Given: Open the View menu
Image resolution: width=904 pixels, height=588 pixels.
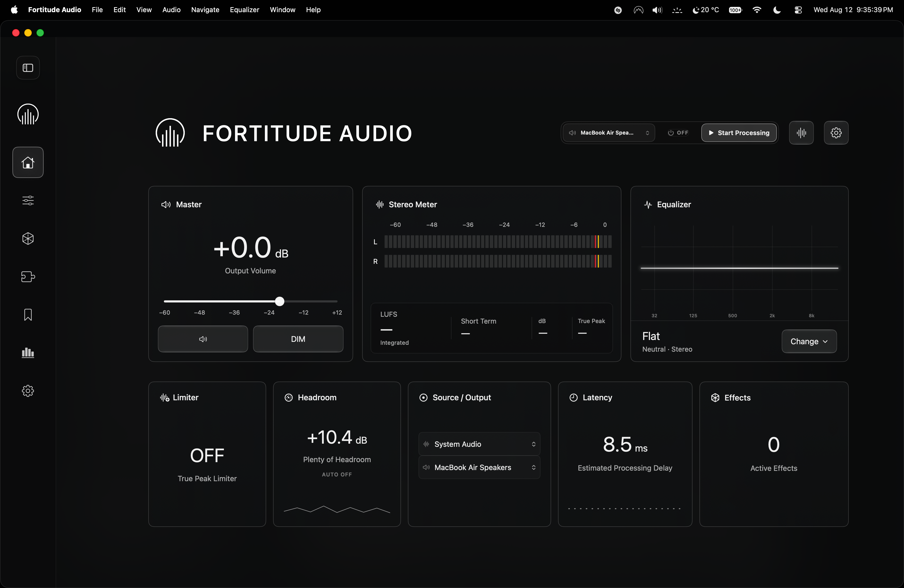Looking at the screenshot, I should point(144,10).
